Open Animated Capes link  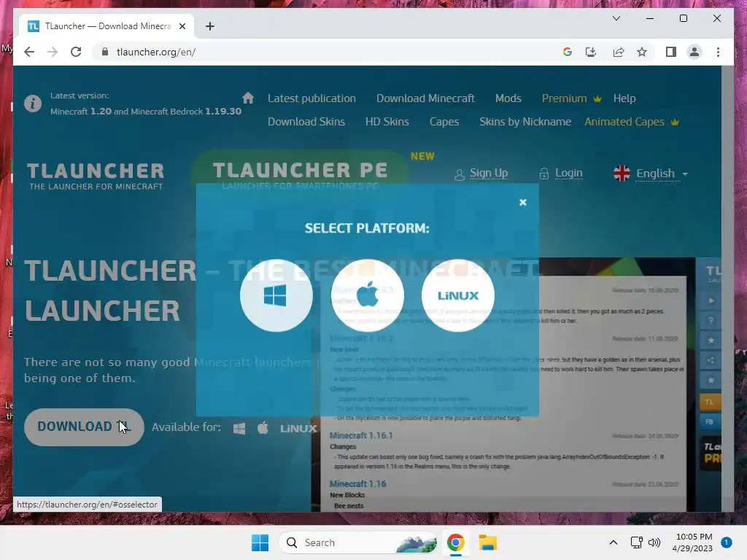coord(624,122)
